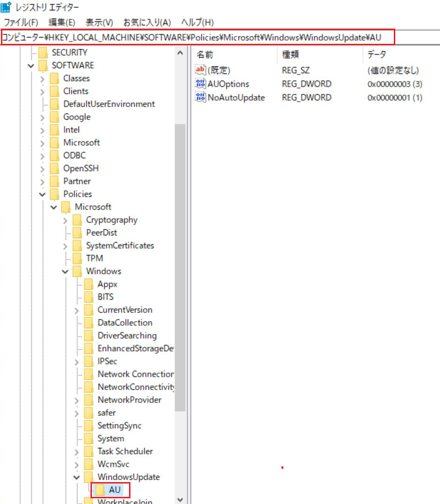Open the お気に入り(A) menu
This screenshot has height=504, width=440.
click(x=147, y=22)
